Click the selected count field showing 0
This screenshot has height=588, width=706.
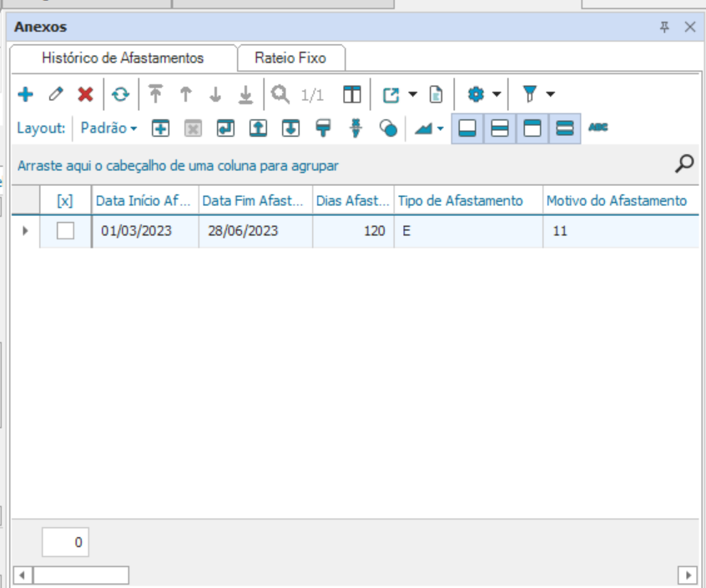coord(65,542)
